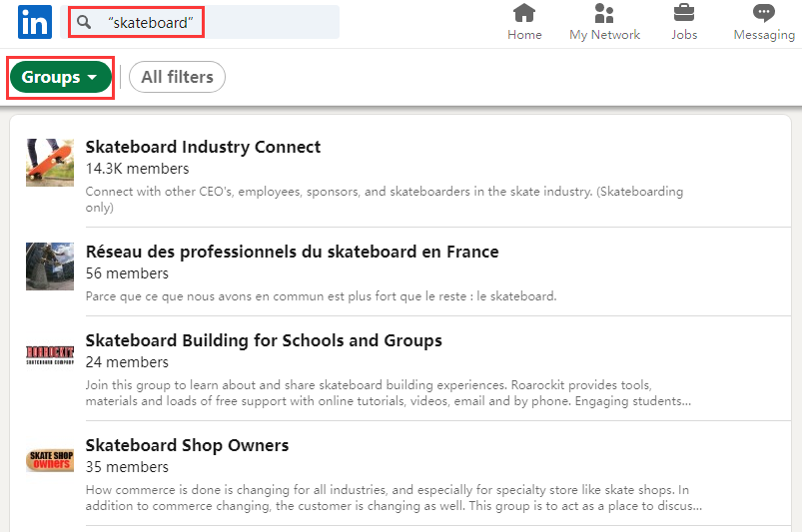Open the Home icon in navigation
The image size is (802, 532).
[524, 13]
